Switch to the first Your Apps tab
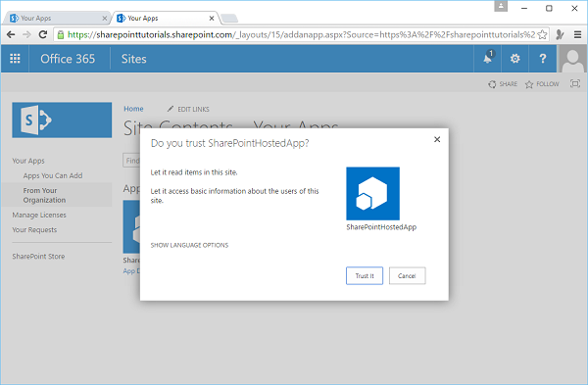588x385 pixels. click(x=56, y=18)
